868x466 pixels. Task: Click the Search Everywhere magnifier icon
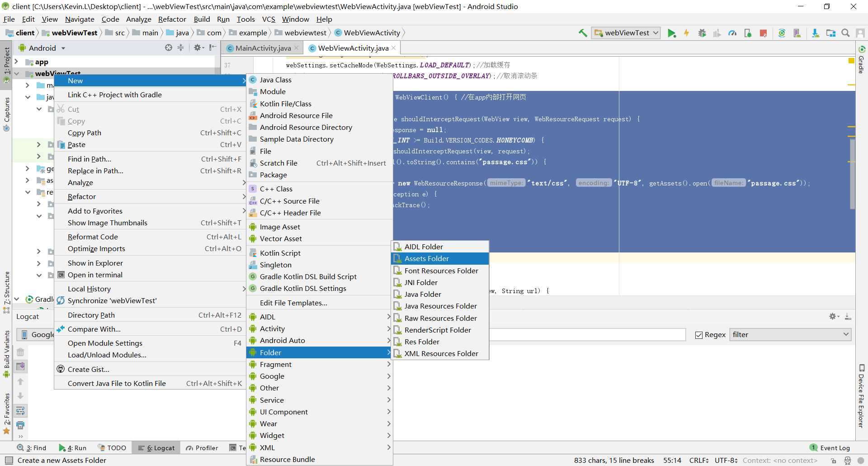(845, 33)
